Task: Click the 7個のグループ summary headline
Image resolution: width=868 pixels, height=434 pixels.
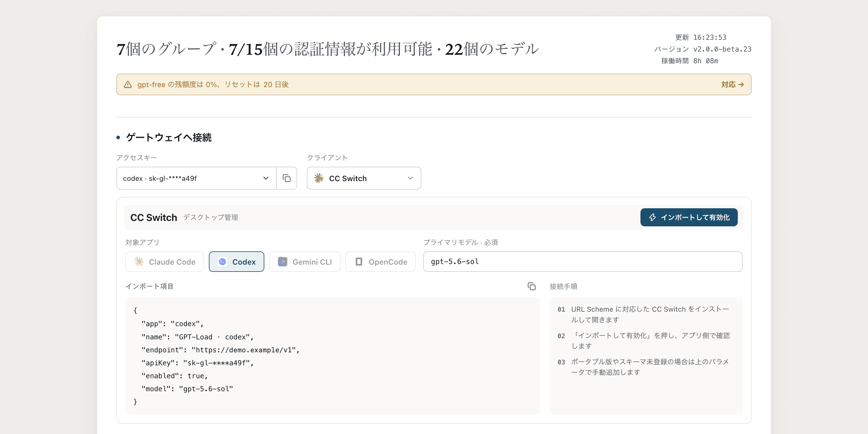Action: pos(328,49)
